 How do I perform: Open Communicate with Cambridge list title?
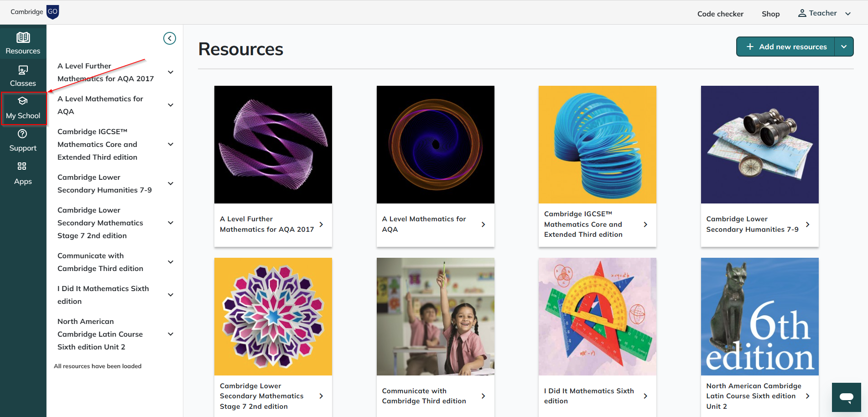tap(100, 262)
